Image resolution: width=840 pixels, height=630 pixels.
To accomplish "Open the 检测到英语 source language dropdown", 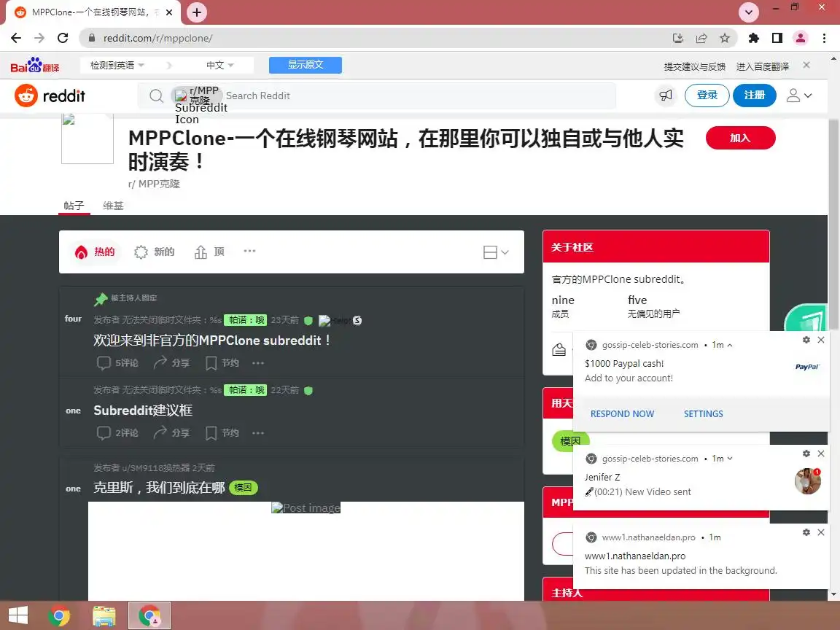I will coord(117,65).
